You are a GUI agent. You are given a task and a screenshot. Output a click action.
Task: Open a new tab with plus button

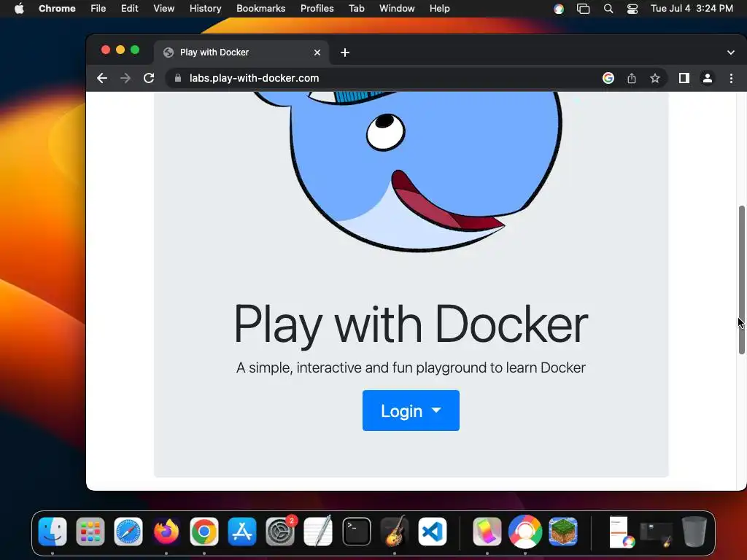(x=345, y=52)
